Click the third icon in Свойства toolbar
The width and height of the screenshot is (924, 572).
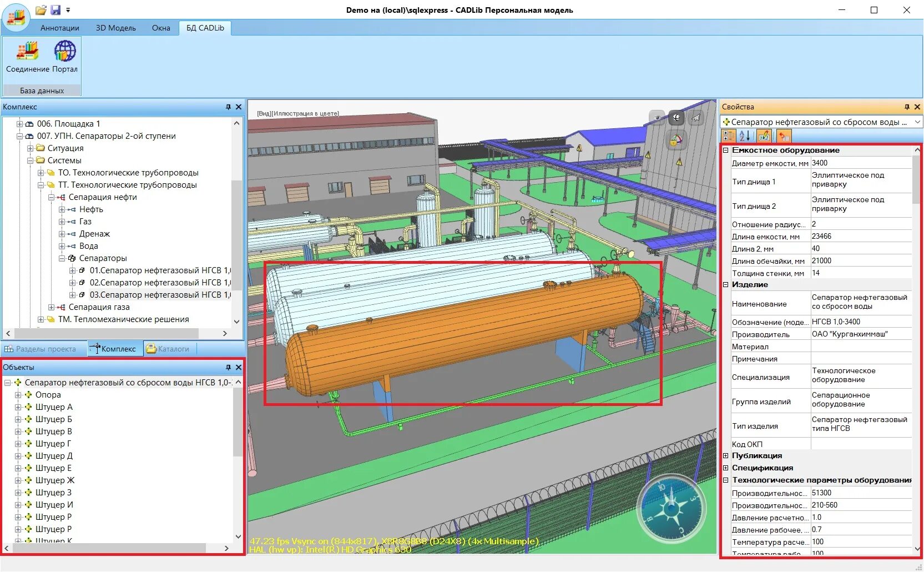(x=764, y=136)
